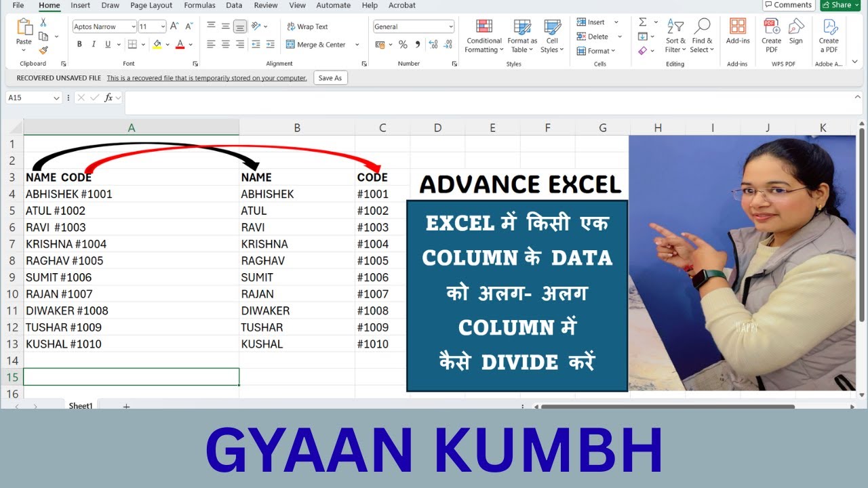Open the Name Box dropdown arrow
The height and width of the screenshot is (488, 868).
pyautogui.click(x=56, y=98)
